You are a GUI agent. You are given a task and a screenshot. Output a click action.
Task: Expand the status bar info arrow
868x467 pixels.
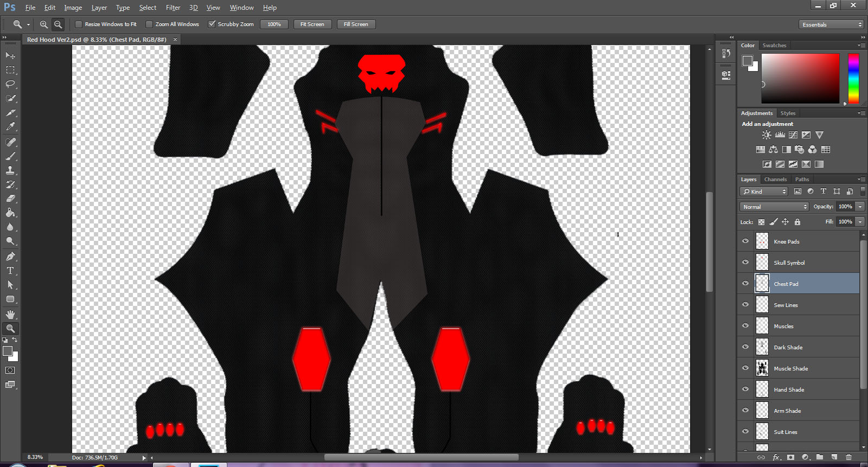click(x=144, y=458)
